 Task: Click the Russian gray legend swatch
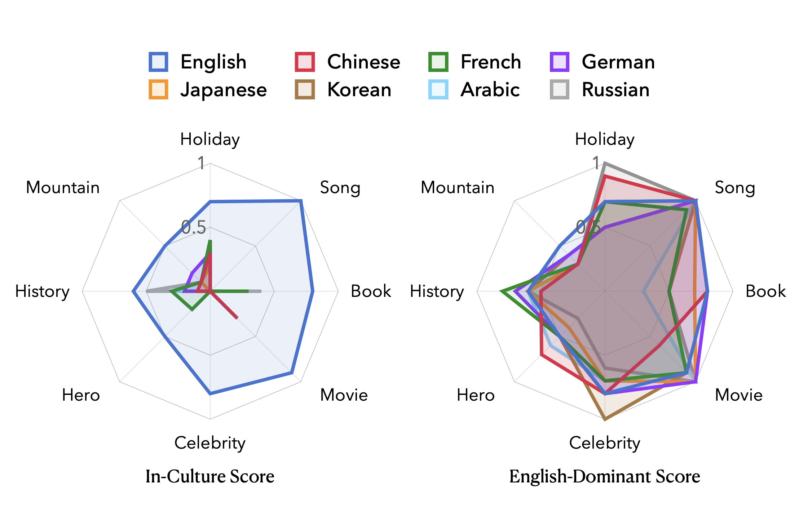(560, 89)
